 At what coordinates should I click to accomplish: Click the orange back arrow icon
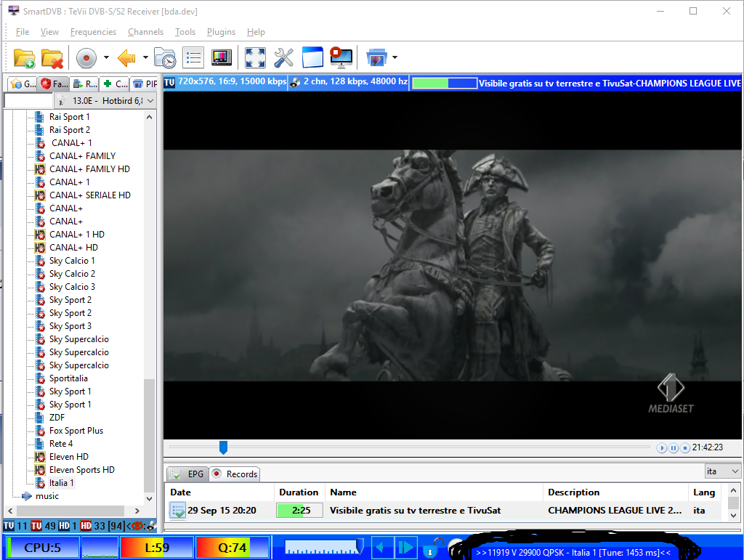(x=126, y=58)
